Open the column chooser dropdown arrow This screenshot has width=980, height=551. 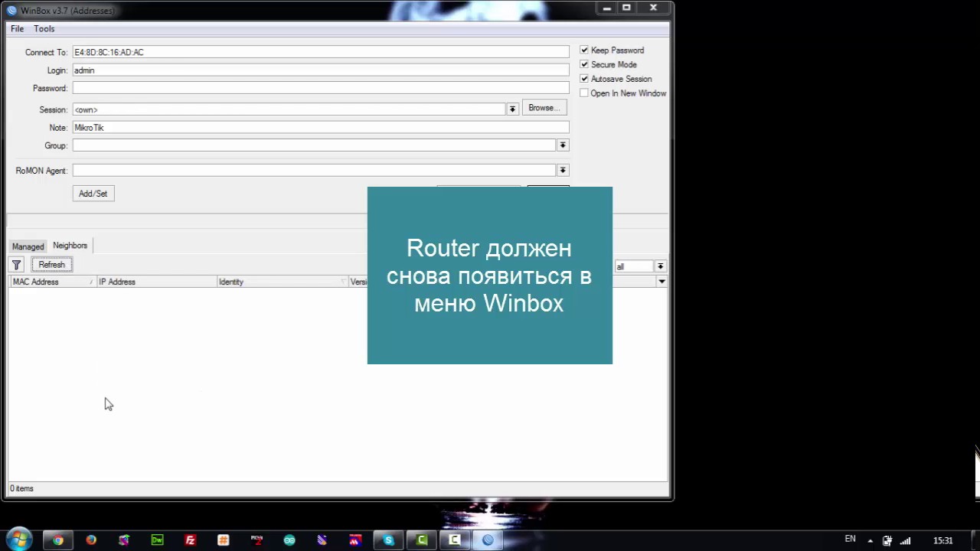coord(661,282)
